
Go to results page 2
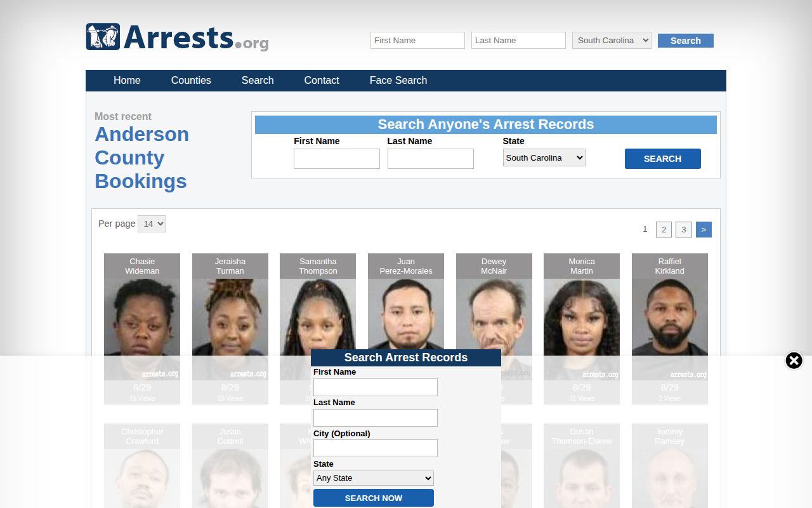pyautogui.click(x=664, y=230)
